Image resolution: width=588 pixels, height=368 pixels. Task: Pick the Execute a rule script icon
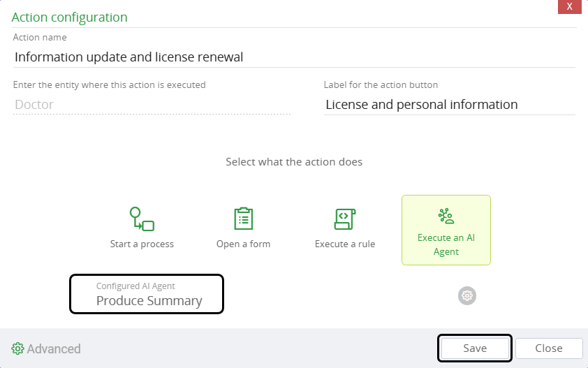click(x=344, y=219)
